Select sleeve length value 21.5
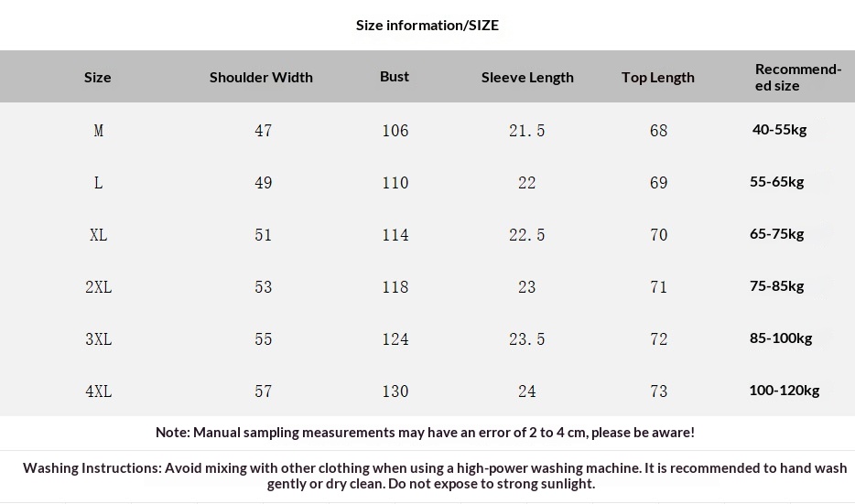The height and width of the screenshot is (504, 855). (x=526, y=131)
